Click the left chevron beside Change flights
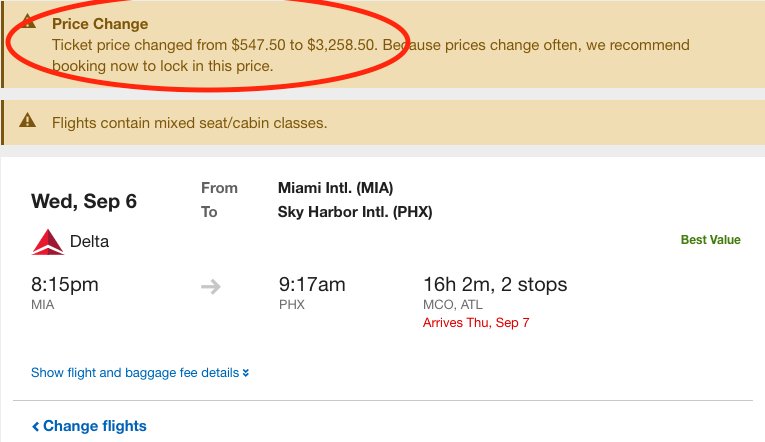Screen dimensions: 765x442 pos(36,427)
